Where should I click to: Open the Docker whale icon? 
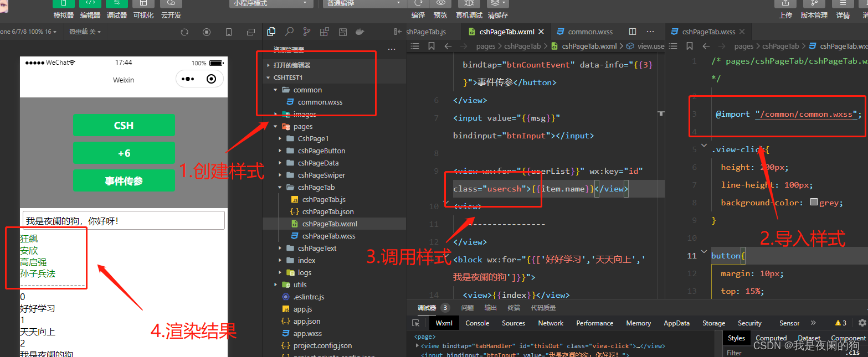pos(360,32)
